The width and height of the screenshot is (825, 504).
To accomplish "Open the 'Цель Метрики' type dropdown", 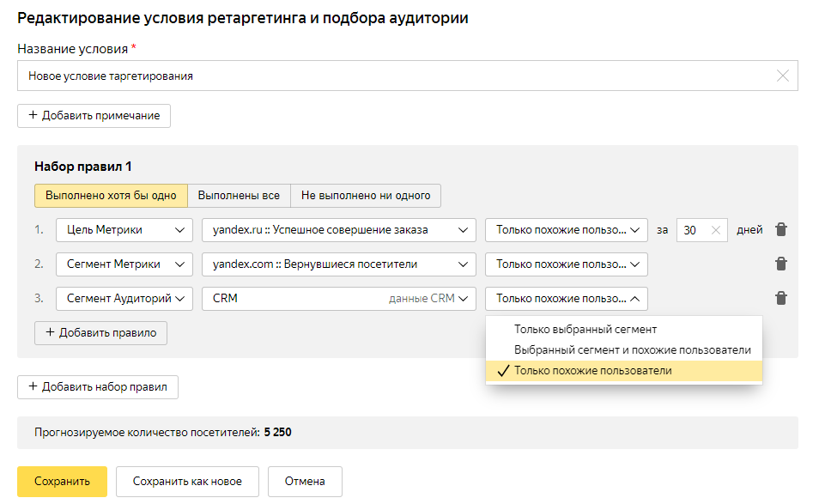I will pyautogui.click(x=124, y=229).
